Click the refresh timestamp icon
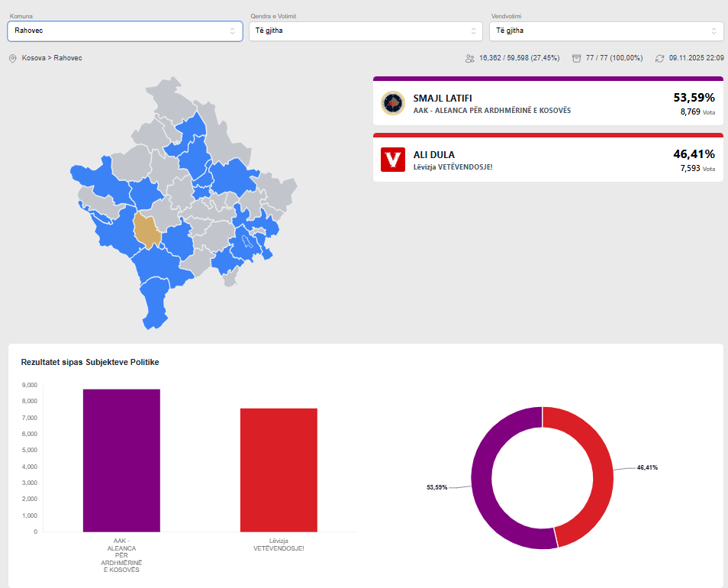Image resolution: width=728 pixels, height=588 pixels. pos(659,58)
